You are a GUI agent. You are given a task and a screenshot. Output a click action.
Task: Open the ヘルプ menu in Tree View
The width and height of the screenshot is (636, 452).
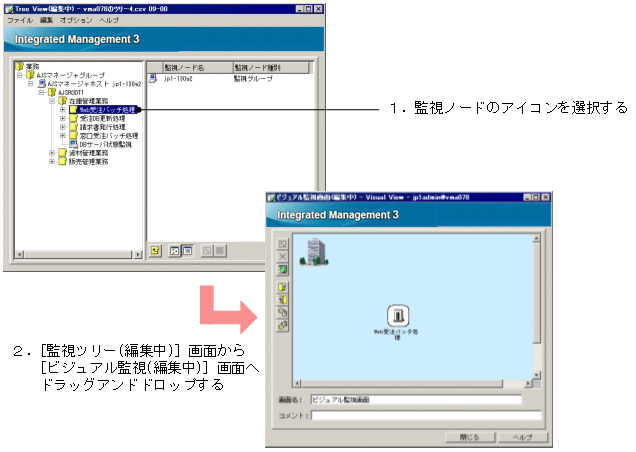109,20
